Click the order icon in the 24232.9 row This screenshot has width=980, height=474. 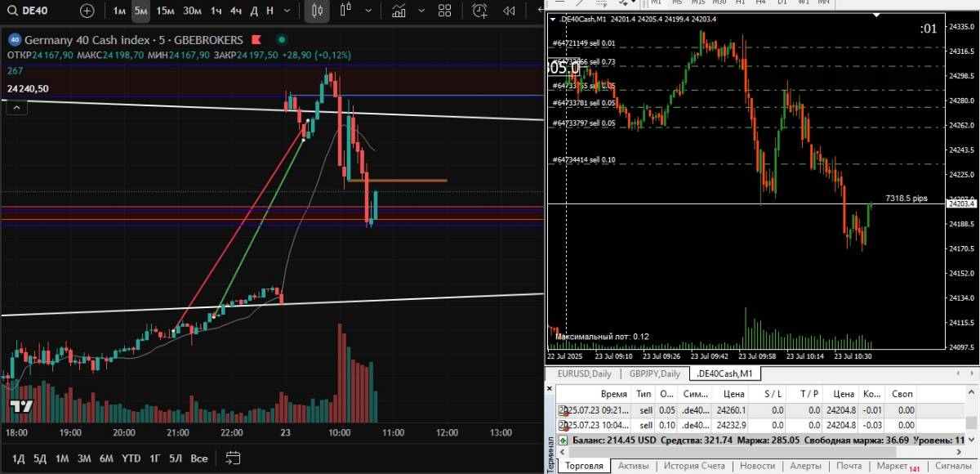click(563, 425)
